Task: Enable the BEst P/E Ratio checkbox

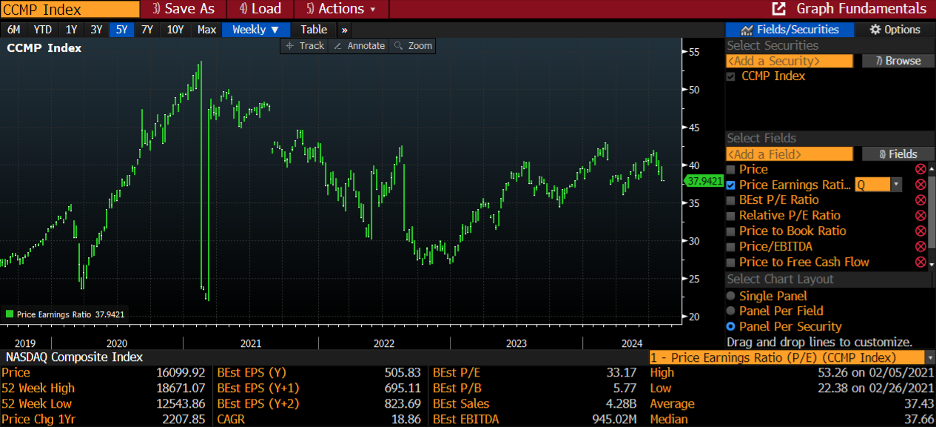Action: (732, 201)
